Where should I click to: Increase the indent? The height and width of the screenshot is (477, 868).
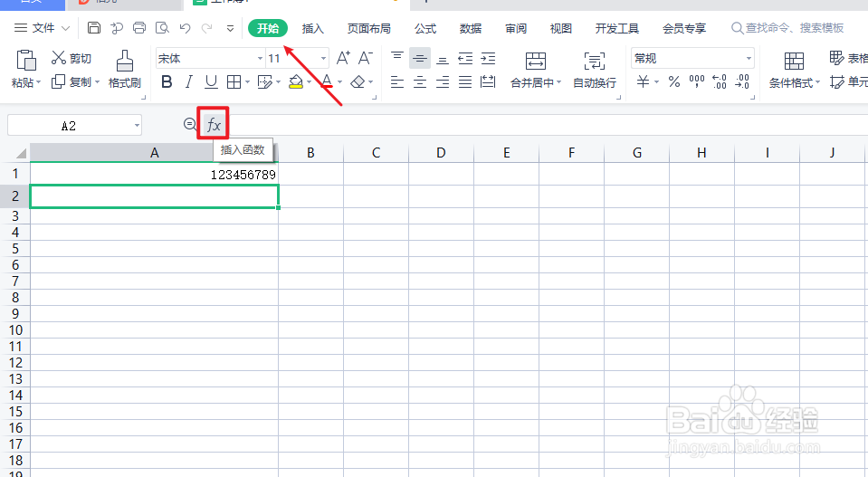(488, 58)
